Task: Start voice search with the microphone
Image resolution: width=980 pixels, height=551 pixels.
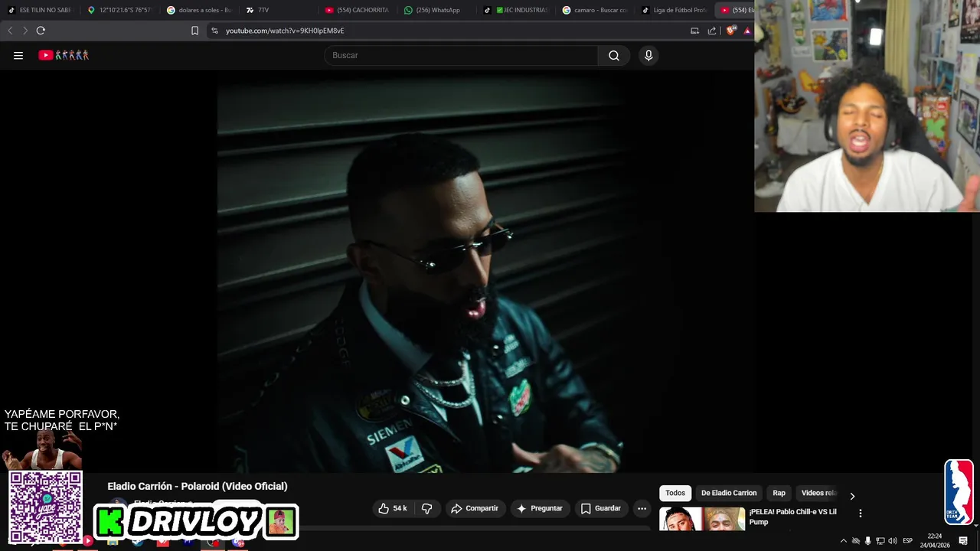Action: pyautogui.click(x=648, y=55)
